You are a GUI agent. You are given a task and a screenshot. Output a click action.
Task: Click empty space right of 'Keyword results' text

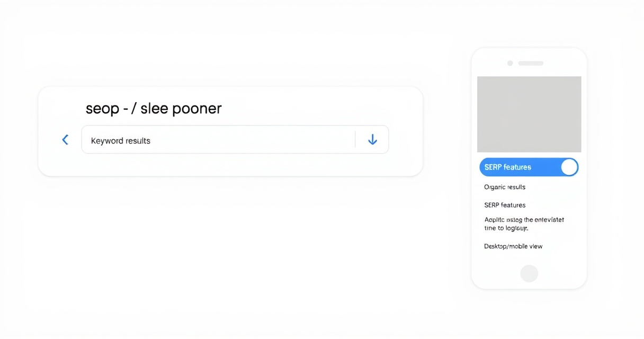pos(252,140)
